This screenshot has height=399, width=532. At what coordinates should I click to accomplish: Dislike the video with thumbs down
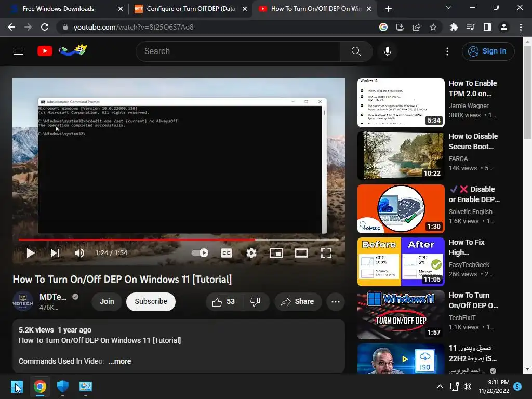coord(255,302)
